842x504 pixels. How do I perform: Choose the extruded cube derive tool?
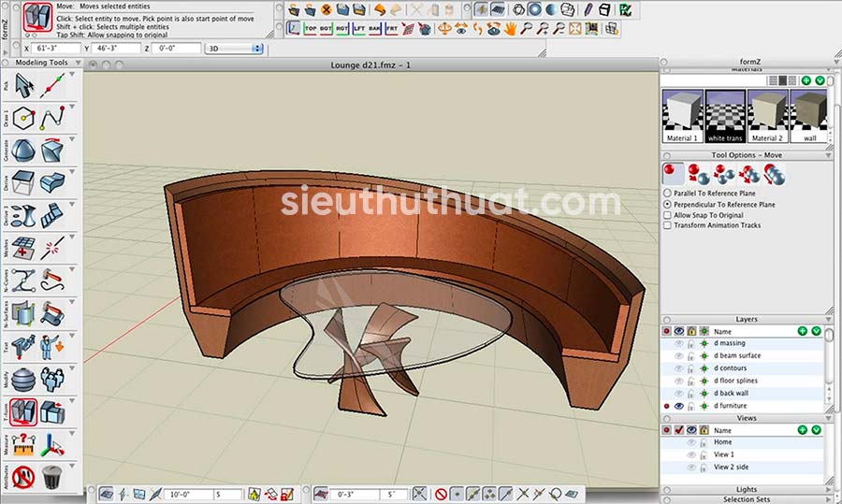point(23,183)
